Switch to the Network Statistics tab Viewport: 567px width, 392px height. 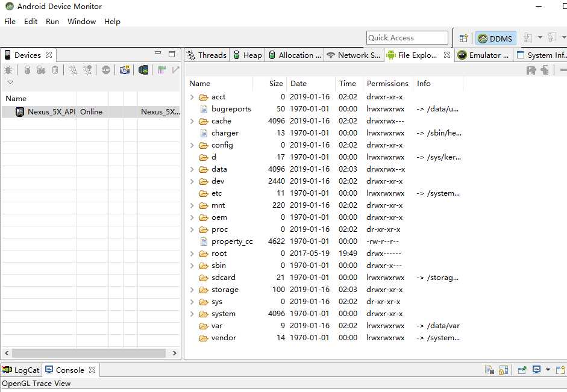click(353, 55)
